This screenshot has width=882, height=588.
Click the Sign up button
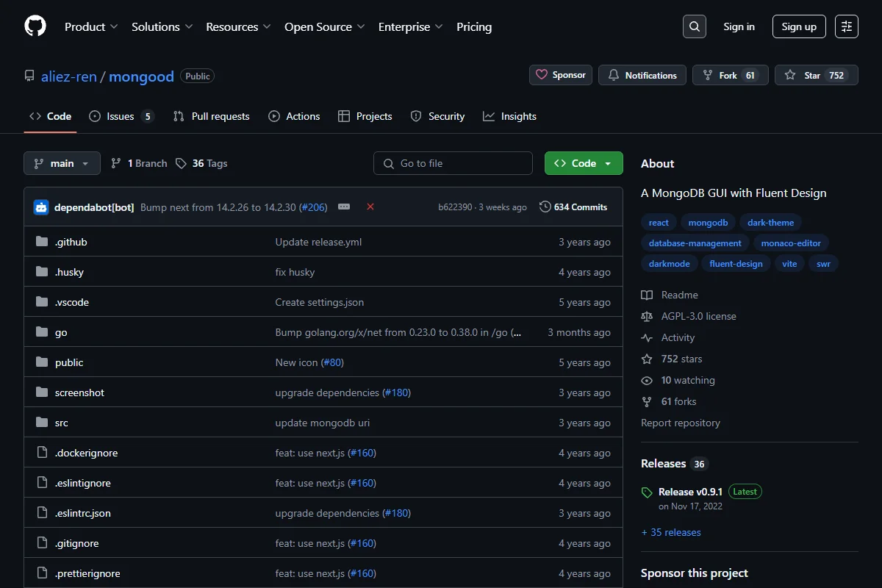point(799,26)
